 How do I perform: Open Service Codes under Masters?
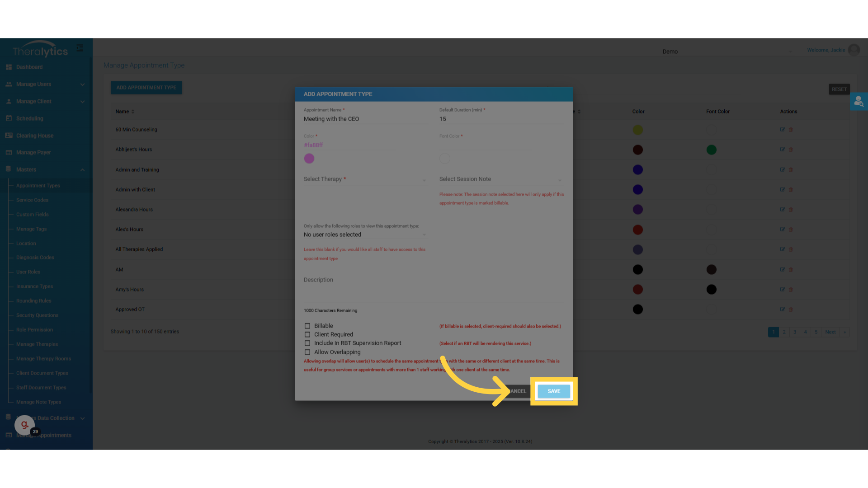click(32, 200)
